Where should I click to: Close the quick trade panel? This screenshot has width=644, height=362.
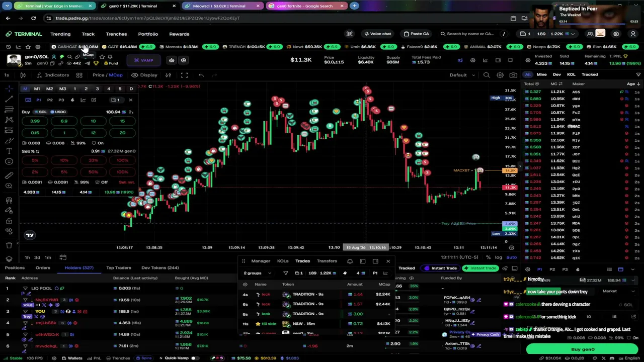tap(130, 100)
